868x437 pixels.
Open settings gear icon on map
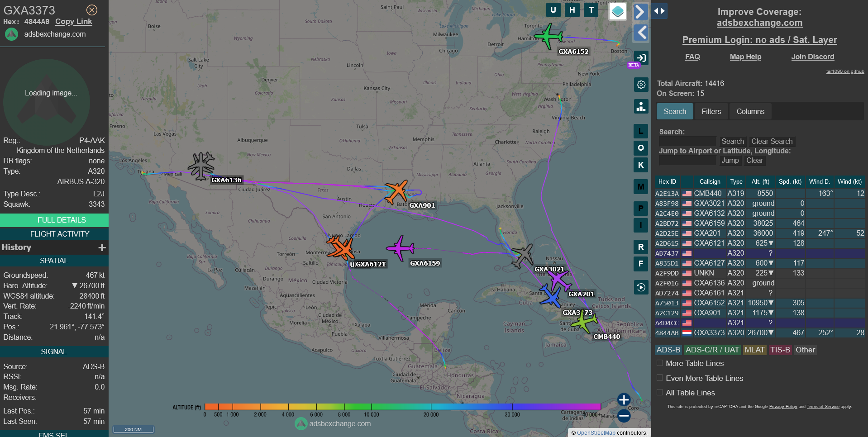[x=641, y=85]
